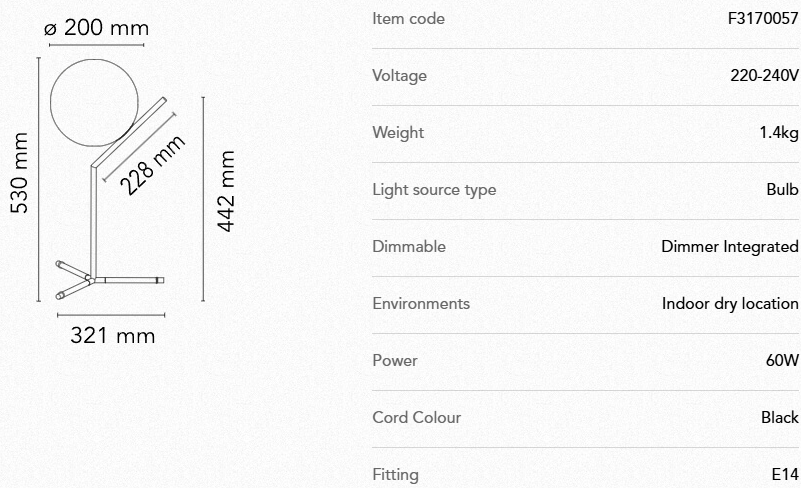
Task: Click the Dimmer Integrated value
Action: click(730, 246)
